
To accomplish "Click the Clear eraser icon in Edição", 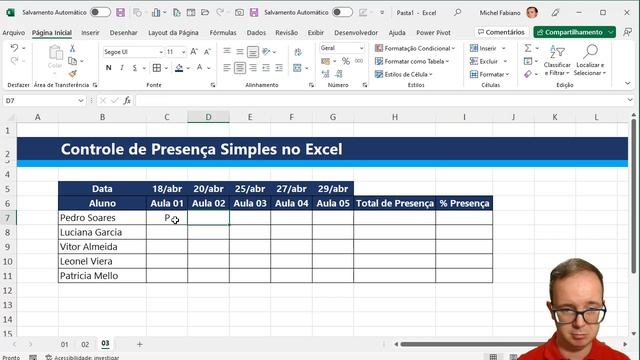I will pos(528,74).
